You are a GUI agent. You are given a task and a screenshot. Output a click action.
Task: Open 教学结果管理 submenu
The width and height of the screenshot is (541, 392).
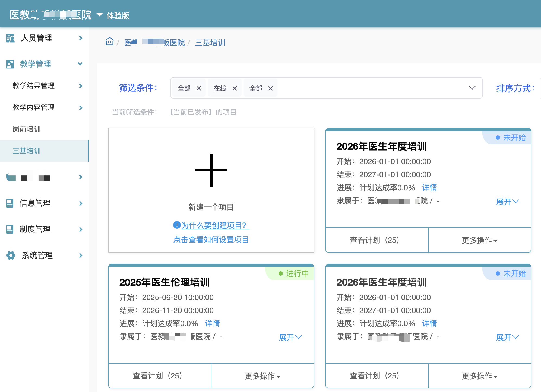pos(34,86)
